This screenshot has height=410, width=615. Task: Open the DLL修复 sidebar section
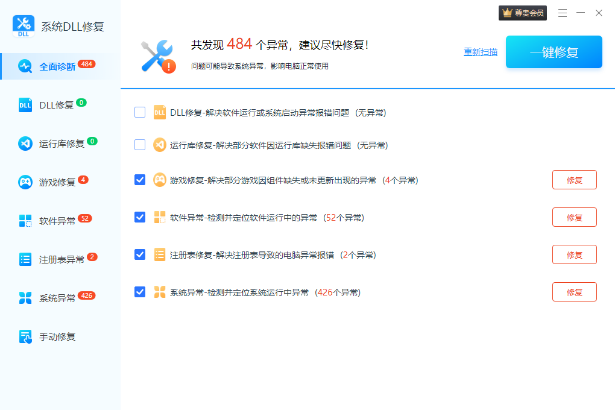point(60,105)
